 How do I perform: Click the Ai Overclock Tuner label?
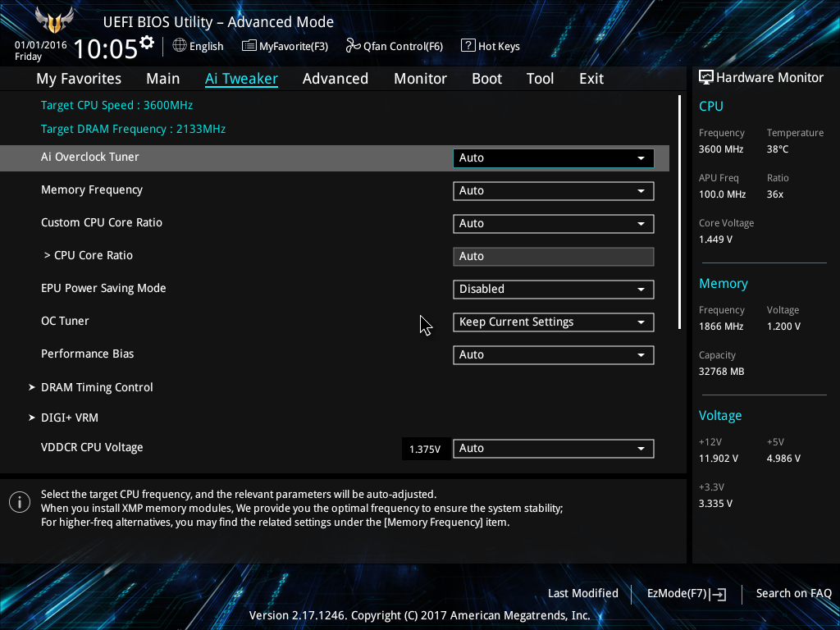90,157
